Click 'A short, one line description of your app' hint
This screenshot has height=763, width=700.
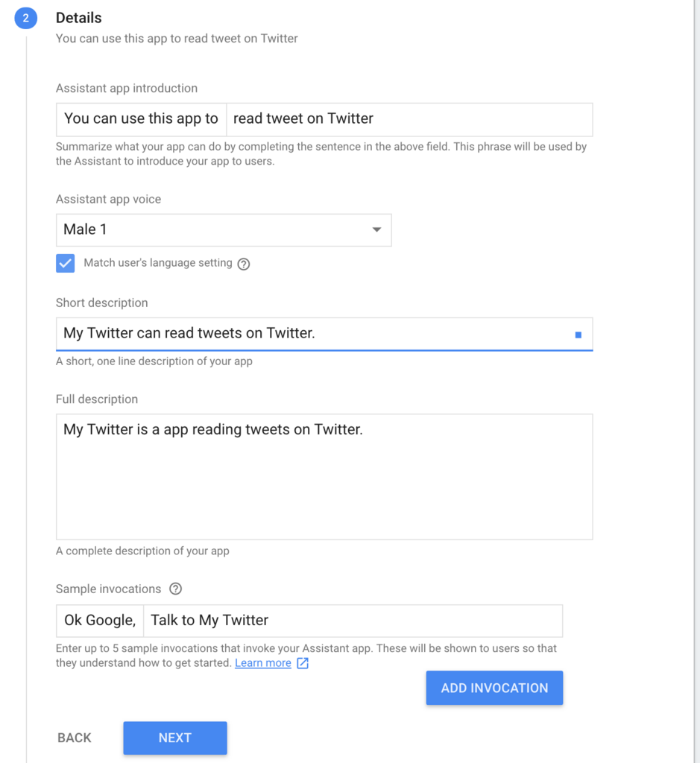click(x=154, y=361)
